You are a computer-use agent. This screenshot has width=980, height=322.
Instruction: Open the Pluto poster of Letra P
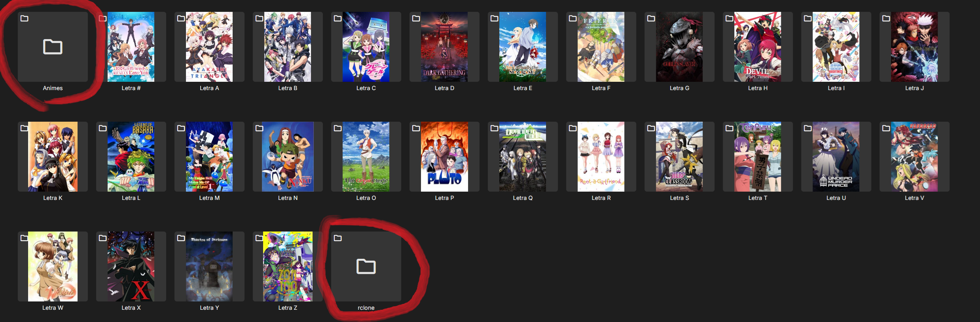coord(444,156)
